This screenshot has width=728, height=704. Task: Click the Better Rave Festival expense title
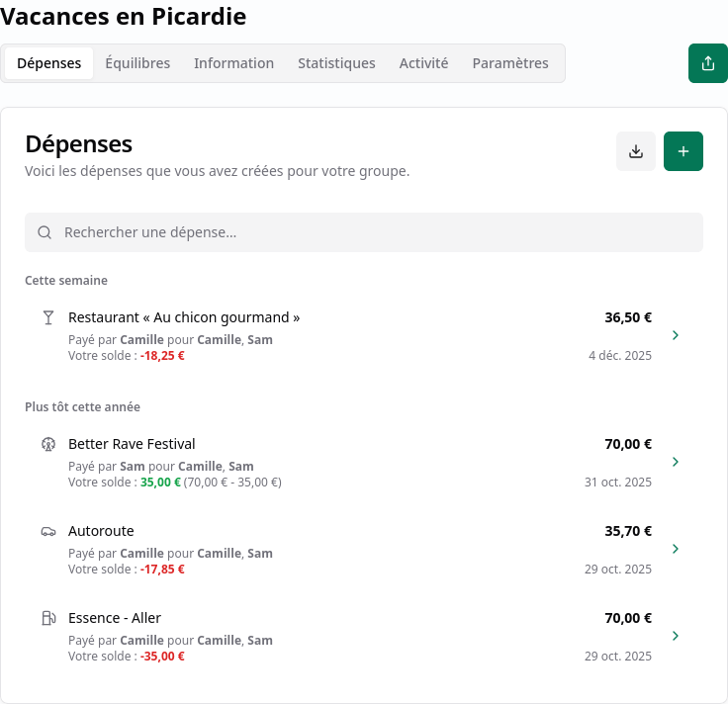pos(132,444)
